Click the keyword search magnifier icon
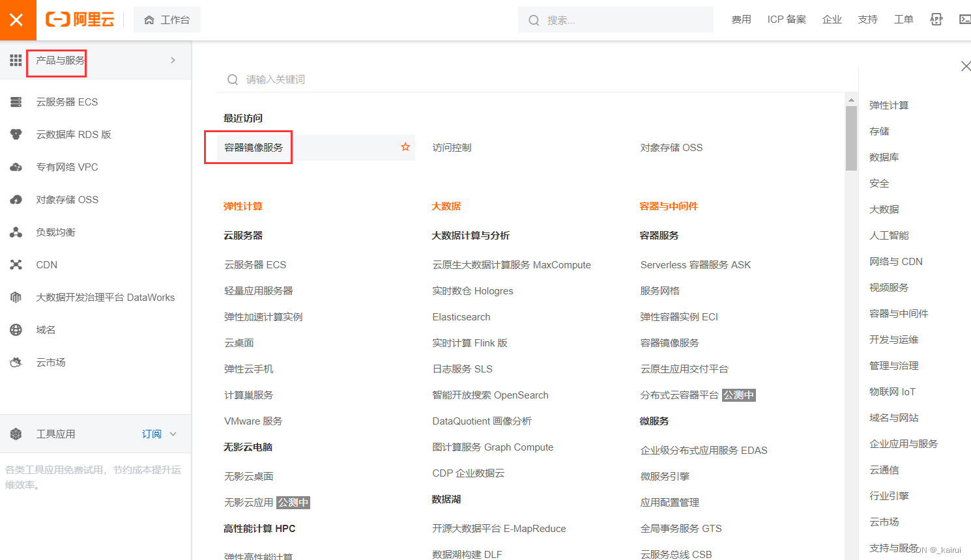The width and height of the screenshot is (971, 560). tap(233, 79)
